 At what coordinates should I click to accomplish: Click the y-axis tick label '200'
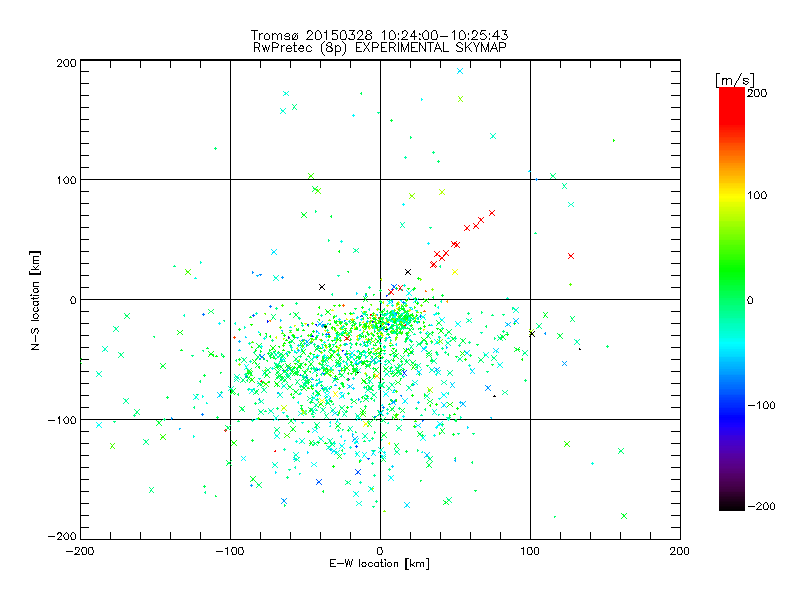click(66, 63)
